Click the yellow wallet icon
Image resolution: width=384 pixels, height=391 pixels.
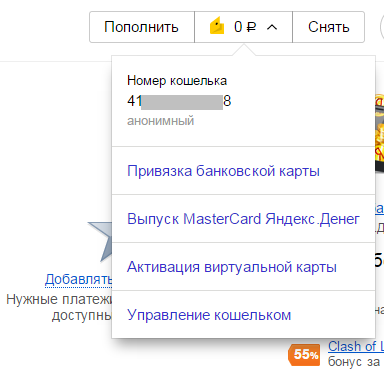pos(217,27)
